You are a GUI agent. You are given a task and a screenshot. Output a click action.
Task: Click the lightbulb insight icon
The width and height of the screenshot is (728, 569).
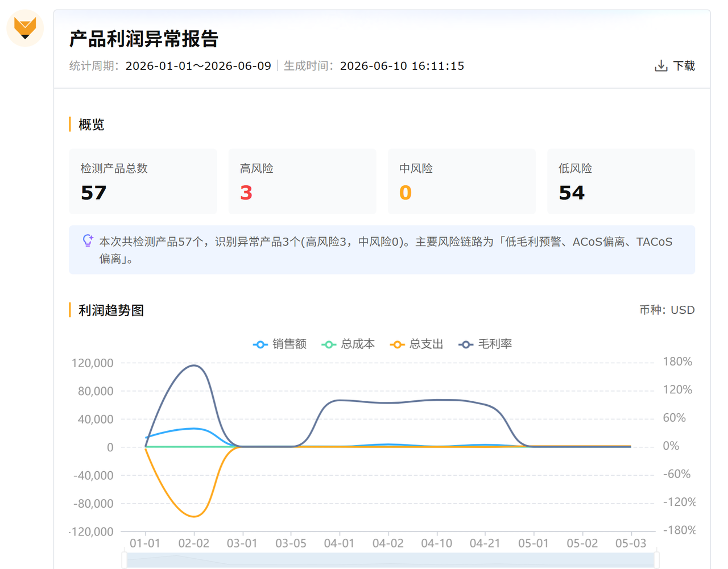point(88,241)
